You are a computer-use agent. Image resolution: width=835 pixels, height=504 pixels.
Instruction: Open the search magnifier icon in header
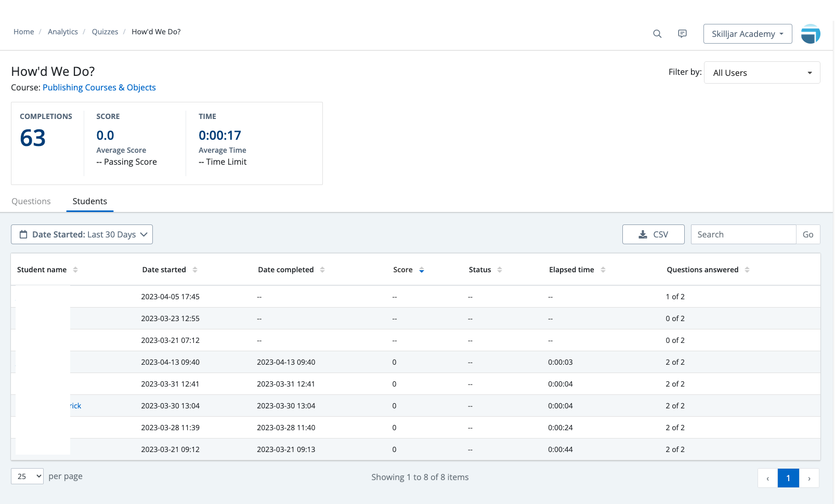tap(657, 34)
